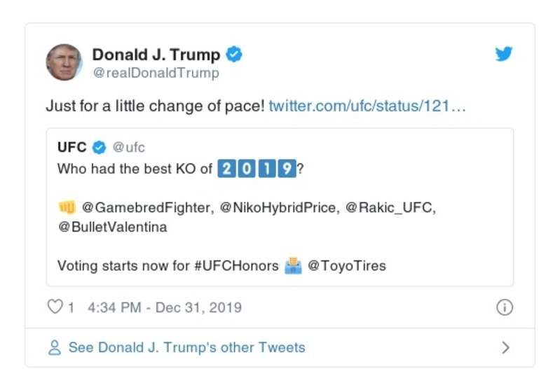The image size is (560, 392).
Task: Open the twitter.com/ufc/status link
Action: [x=367, y=107]
